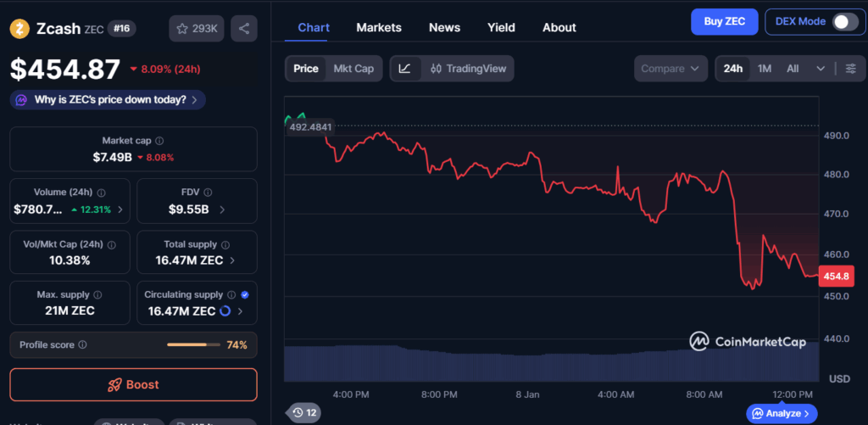The image size is (868, 425).
Task: Click the rocket Boost button
Action: pyautogui.click(x=133, y=384)
